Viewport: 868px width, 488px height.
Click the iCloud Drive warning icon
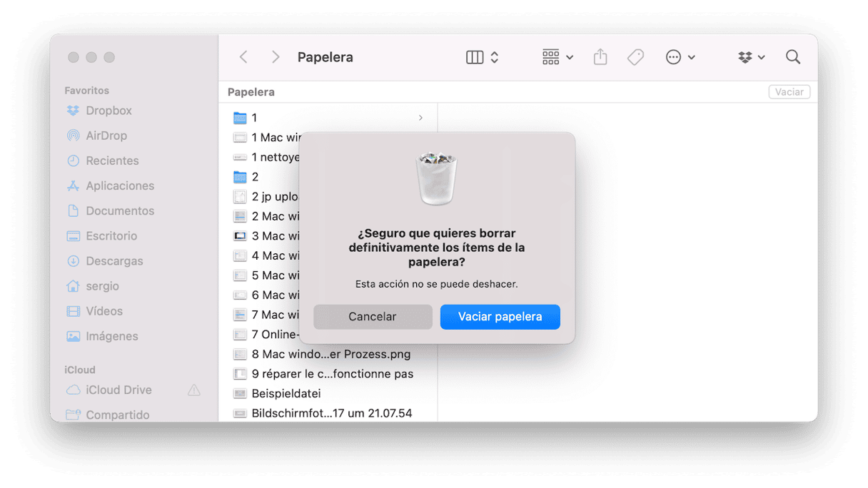[193, 390]
